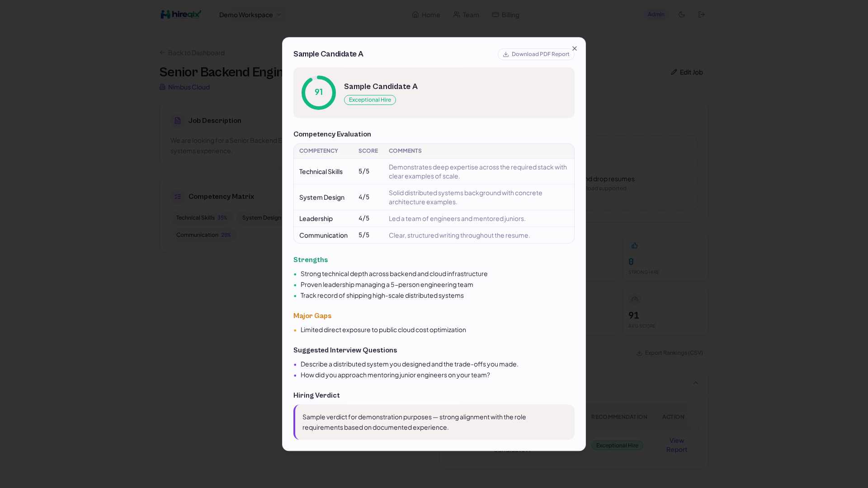Viewport: 868px width, 488px height.
Task: Click the mentoring junior engineers interview question
Action: (395, 375)
